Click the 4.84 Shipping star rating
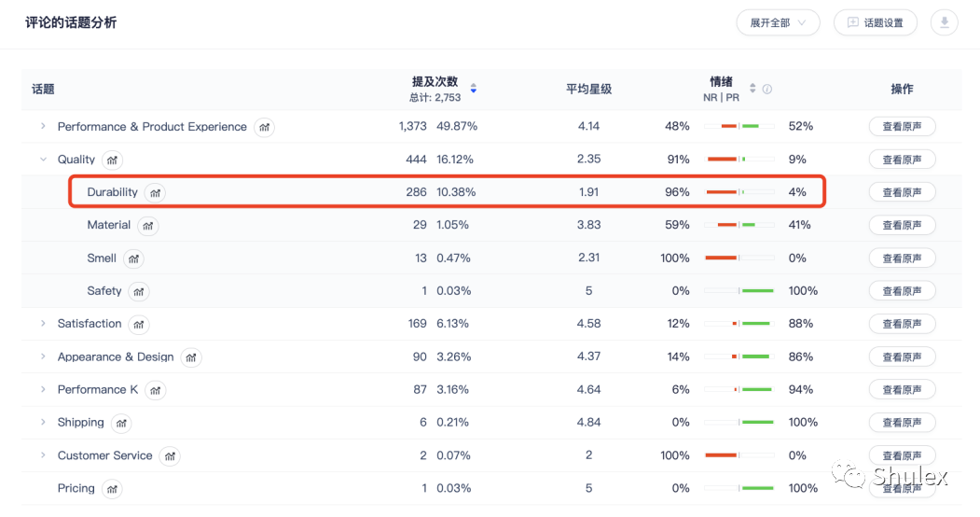The width and height of the screenshot is (980, 517). tap(588, 422)
